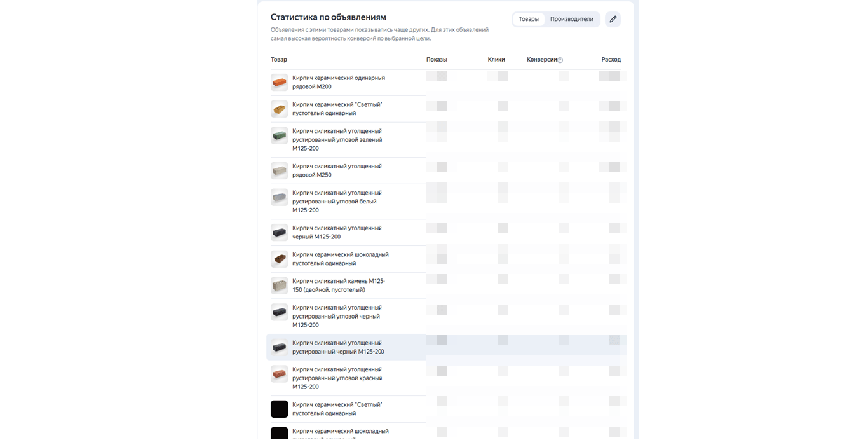Viewport: 868px width, 440px height.
Task: Select highlighted row рустированный черный М125-200
Action: click(338, 347)
